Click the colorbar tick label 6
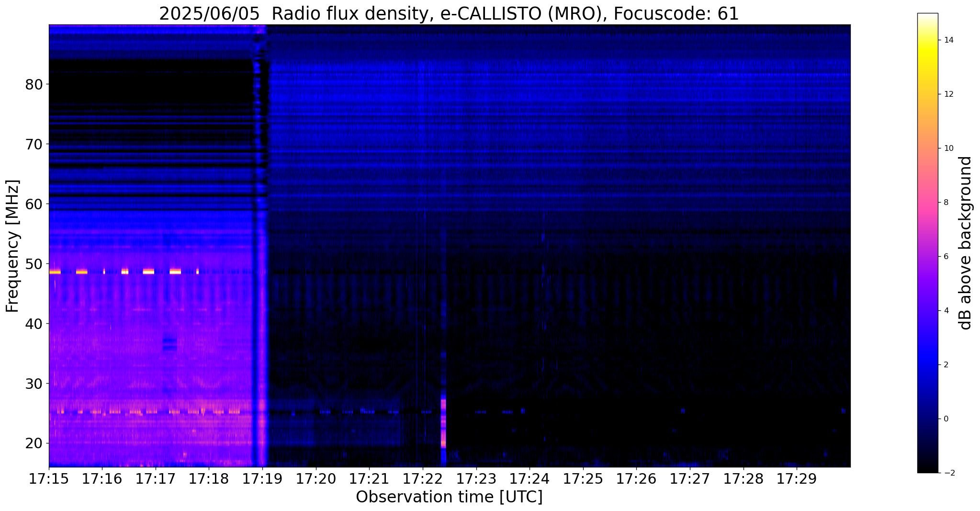The width and height of the screenshot is (980, 511). 946,257
